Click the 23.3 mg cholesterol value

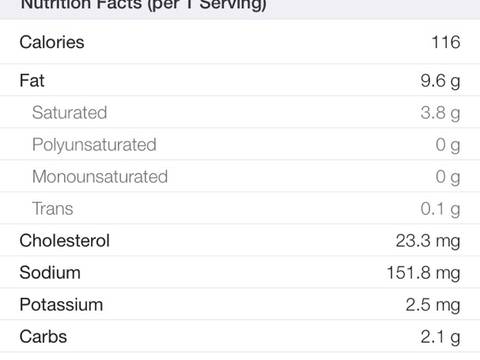(428, 241)
